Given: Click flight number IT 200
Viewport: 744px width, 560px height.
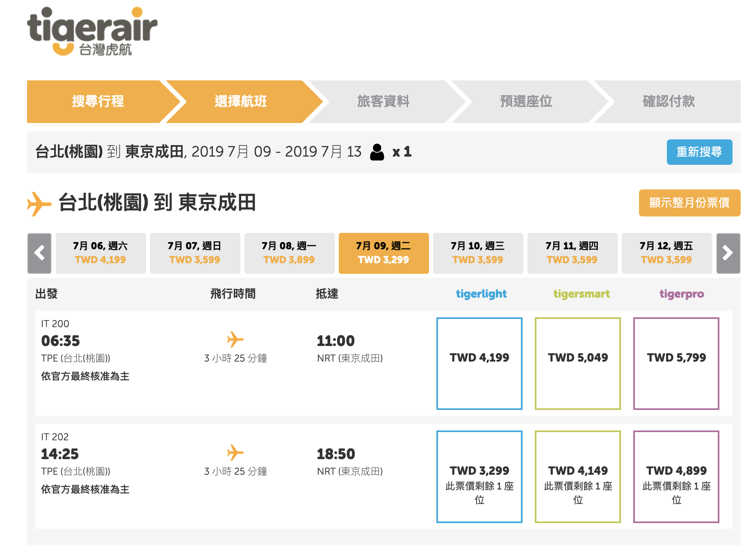Looking at the screenshot, I should tap(55, 324).
